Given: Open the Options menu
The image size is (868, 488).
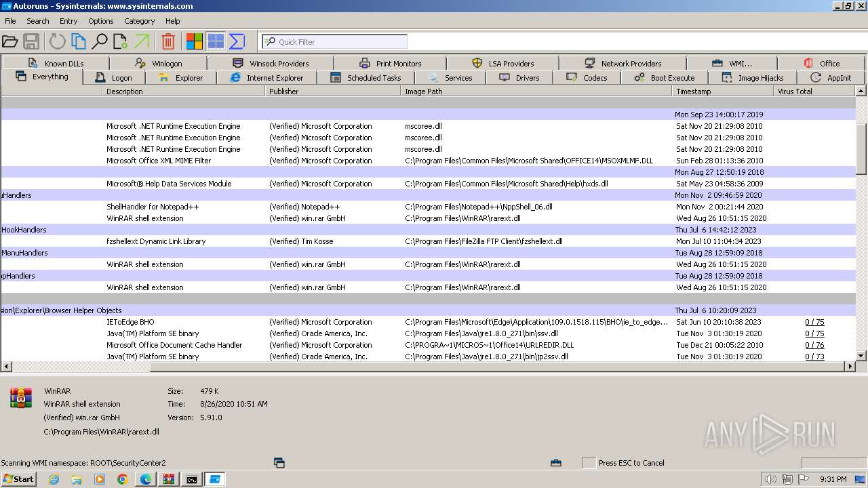Looking at the screenshot, I should [x=100, y=21].
